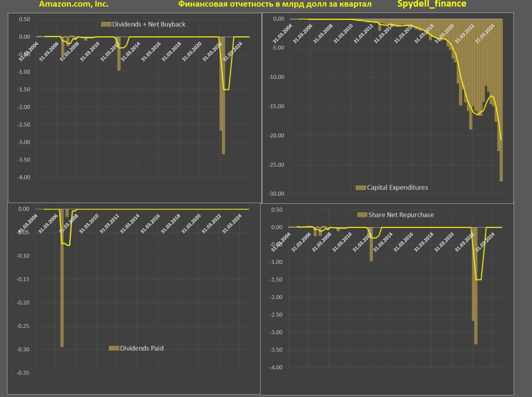Click the Spydell_finance watermark text

[431, 4]
